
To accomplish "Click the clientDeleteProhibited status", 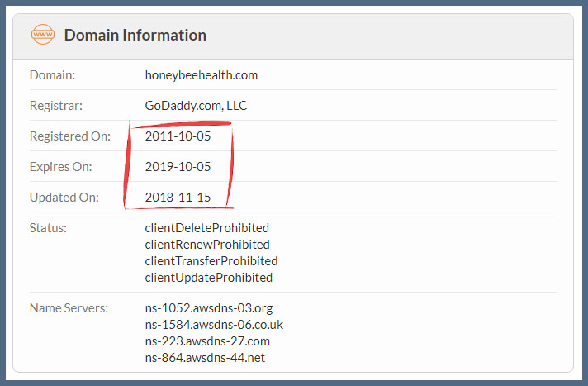I will [x=206, y=228].
